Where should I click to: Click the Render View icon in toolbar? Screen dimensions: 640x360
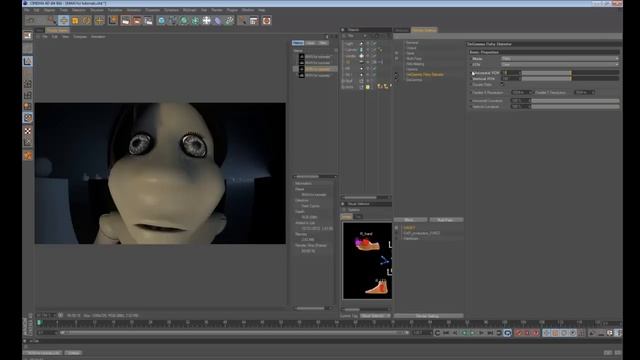[125, 20]
